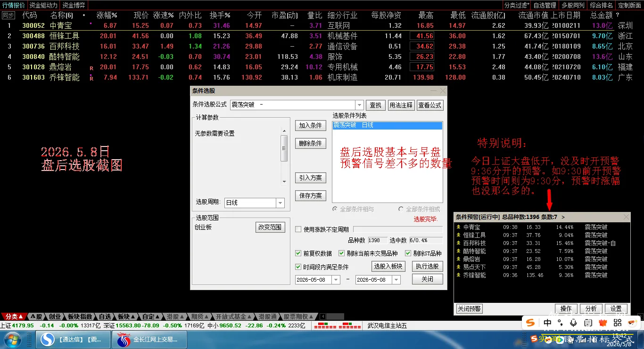The image size is (644, 349).
Task: Open Sogou toolbox grid icon
Action: click(617, 323)
